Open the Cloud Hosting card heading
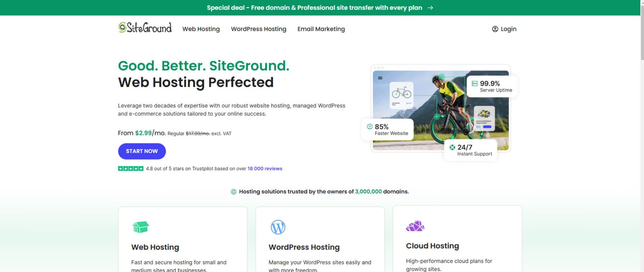Screen dimensions: 644x272 432,246
